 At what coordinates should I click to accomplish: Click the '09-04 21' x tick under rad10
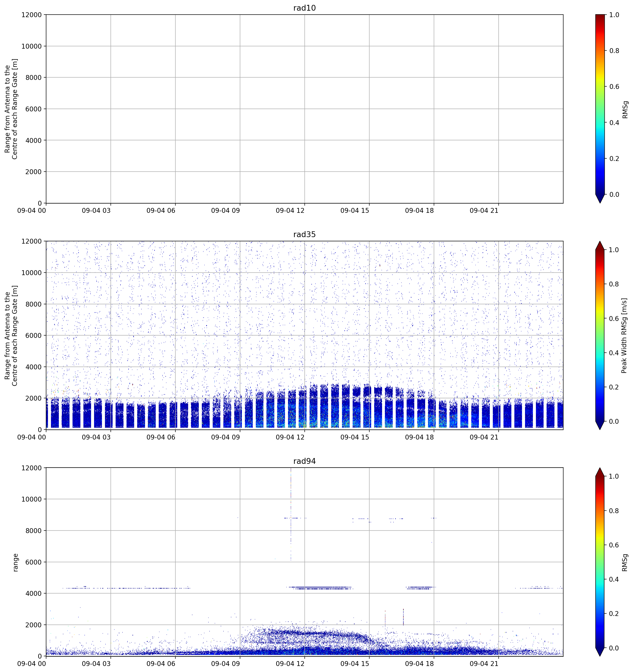[x=484, y=210]
